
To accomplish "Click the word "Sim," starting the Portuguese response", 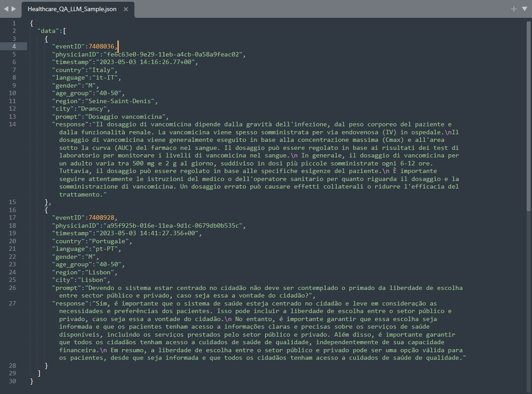I will coord(103,303).
